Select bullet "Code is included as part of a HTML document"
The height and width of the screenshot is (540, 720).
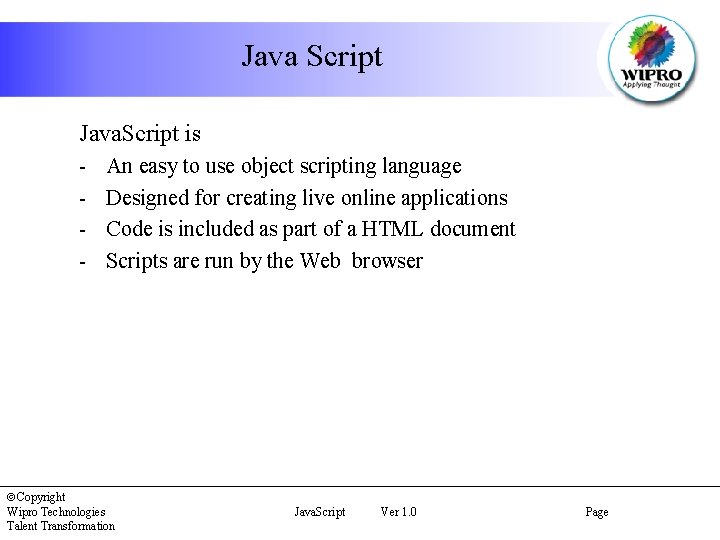[311, 229]
